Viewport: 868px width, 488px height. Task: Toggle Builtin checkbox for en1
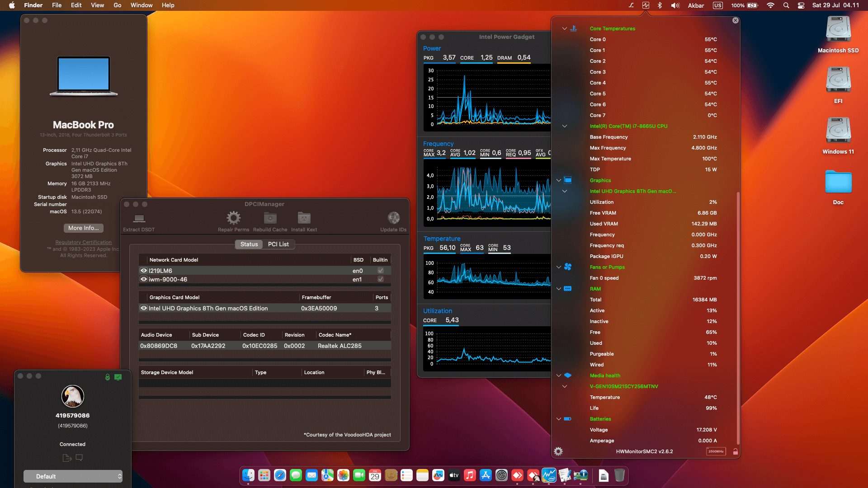(x=381, y=279)
